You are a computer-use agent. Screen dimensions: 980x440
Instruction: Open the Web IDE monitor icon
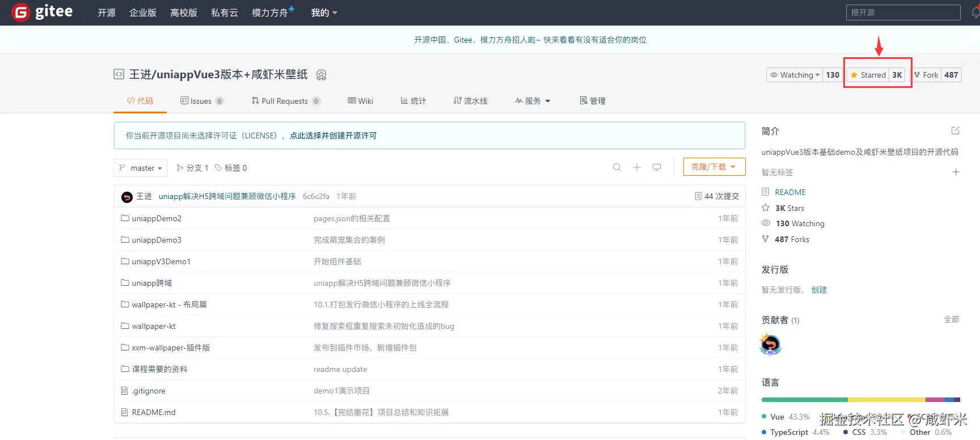pyautogui.click(x=657, y=167)
